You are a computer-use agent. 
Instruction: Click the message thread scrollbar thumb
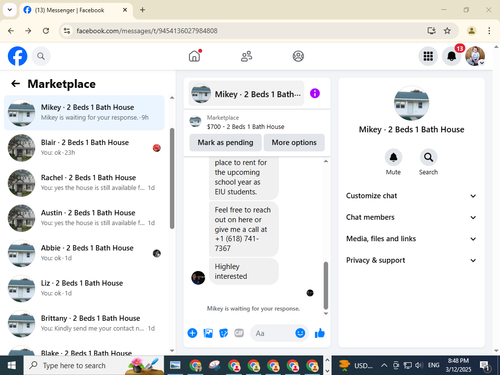pos(326,286)
